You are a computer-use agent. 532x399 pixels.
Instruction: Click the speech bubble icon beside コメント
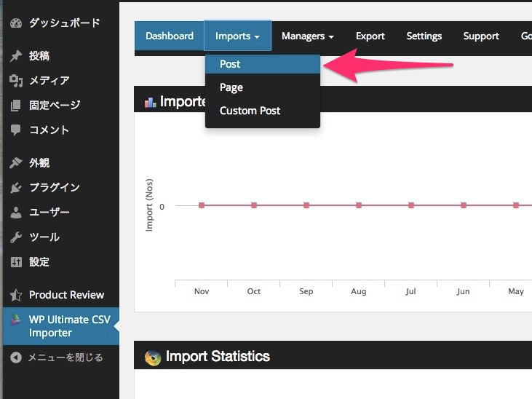pyautogui.click(x=16, y=130)
